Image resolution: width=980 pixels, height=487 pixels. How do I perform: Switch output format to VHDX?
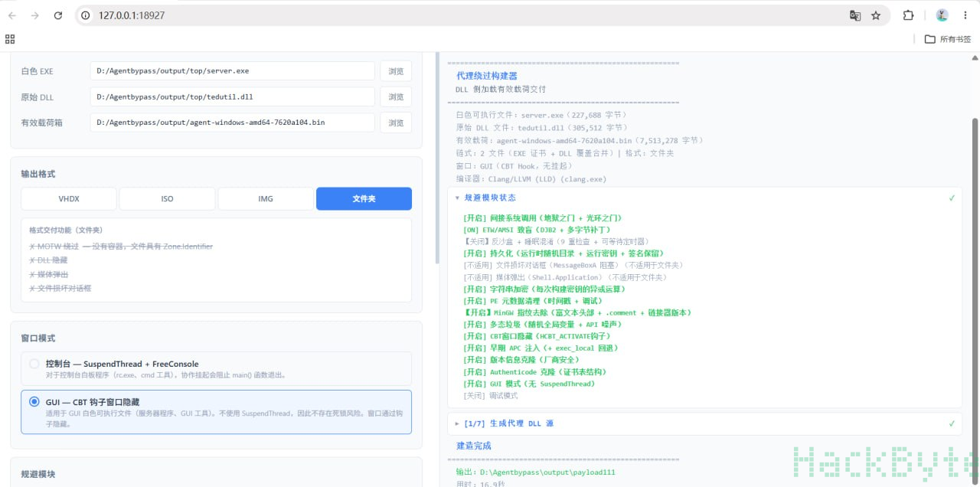pyautogui.click(x=69, y=199)
